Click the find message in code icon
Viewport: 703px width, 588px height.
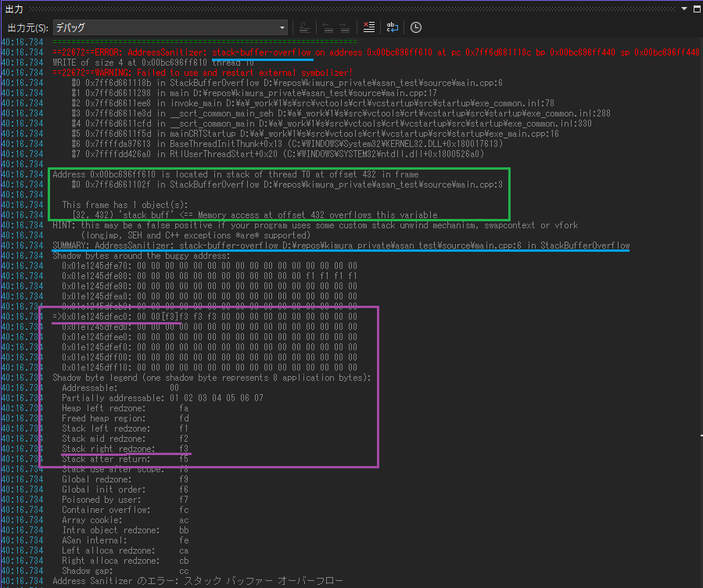(304, 27)
